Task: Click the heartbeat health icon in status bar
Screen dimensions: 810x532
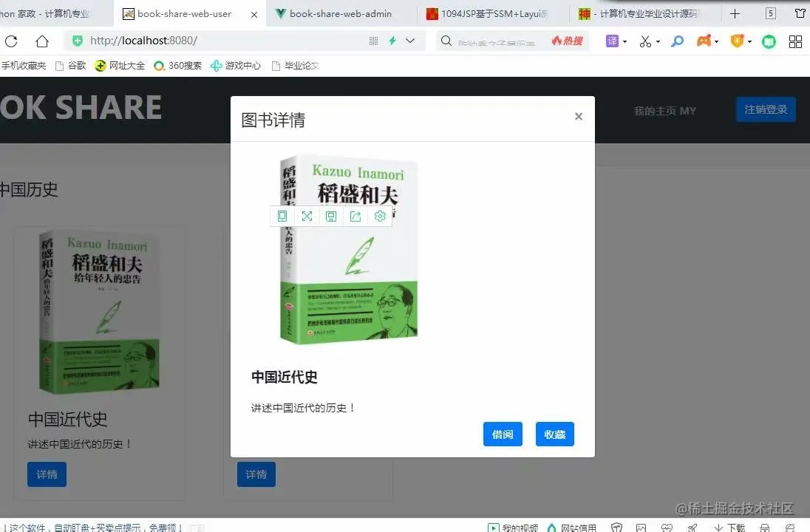Action: pyautogui.click(x=667, y=528)
